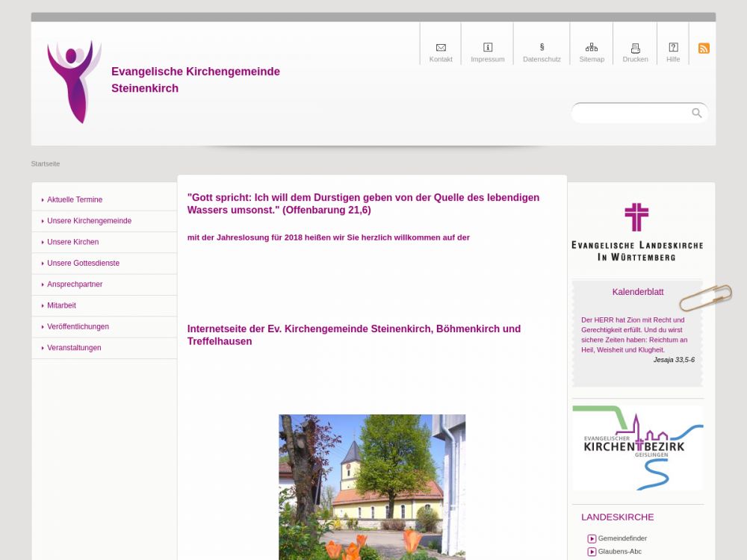Click the Evangelische Landeskirche Württemberg logo
The width and height of the screenshot is (747, 560).
637,232
